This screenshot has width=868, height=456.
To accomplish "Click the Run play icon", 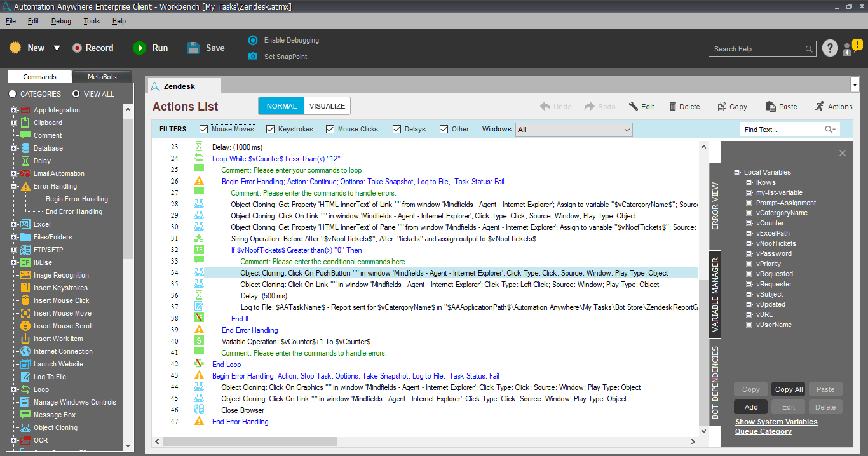I will tap(139, 48).
